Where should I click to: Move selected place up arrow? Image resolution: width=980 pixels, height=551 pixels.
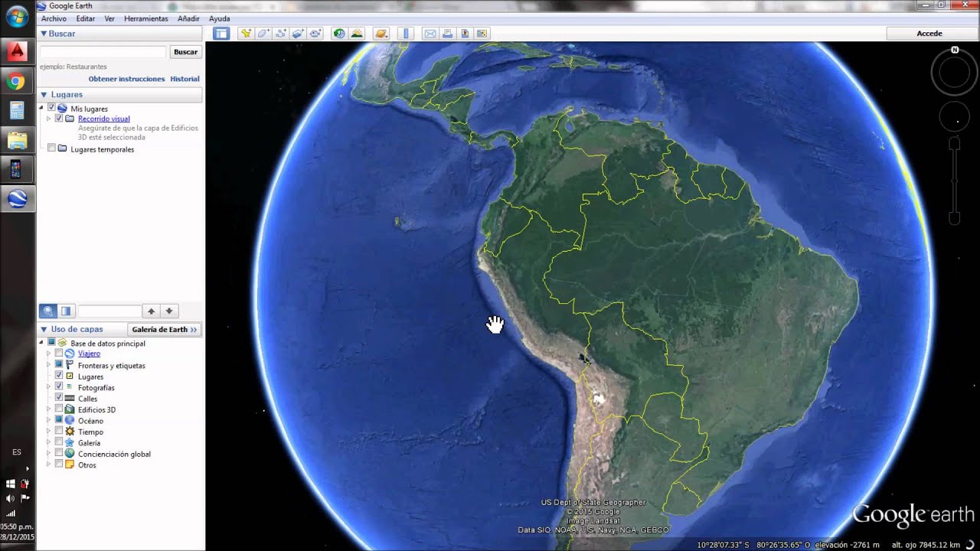click(x=152, y=311)
